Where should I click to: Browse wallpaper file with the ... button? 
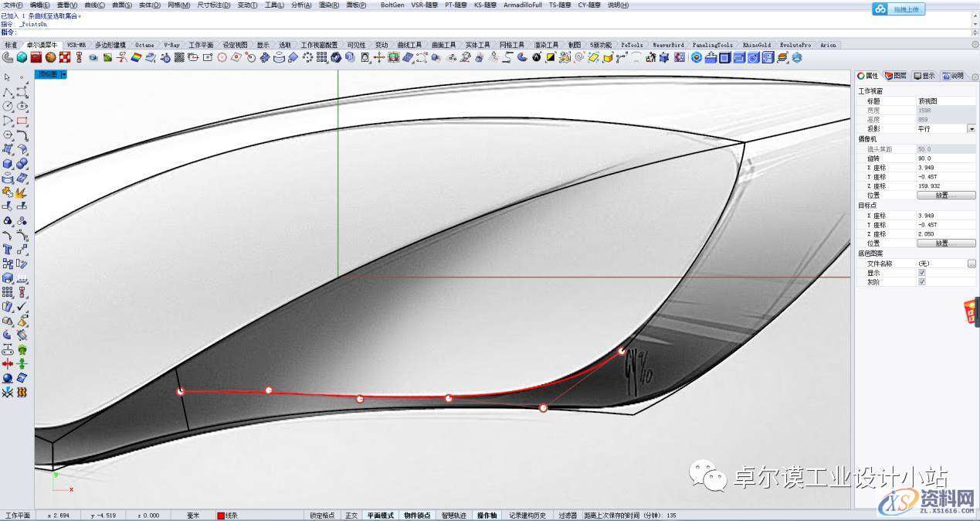click(971, 264)
